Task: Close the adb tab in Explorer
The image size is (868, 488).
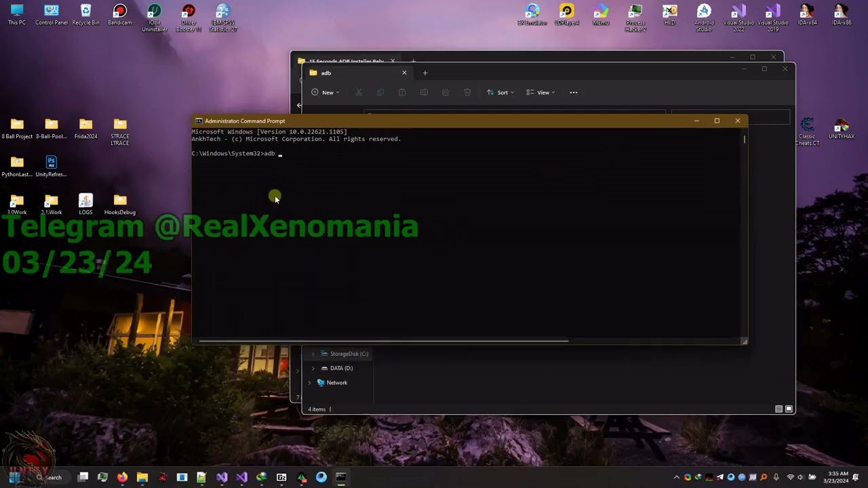Action: [404, 73]
